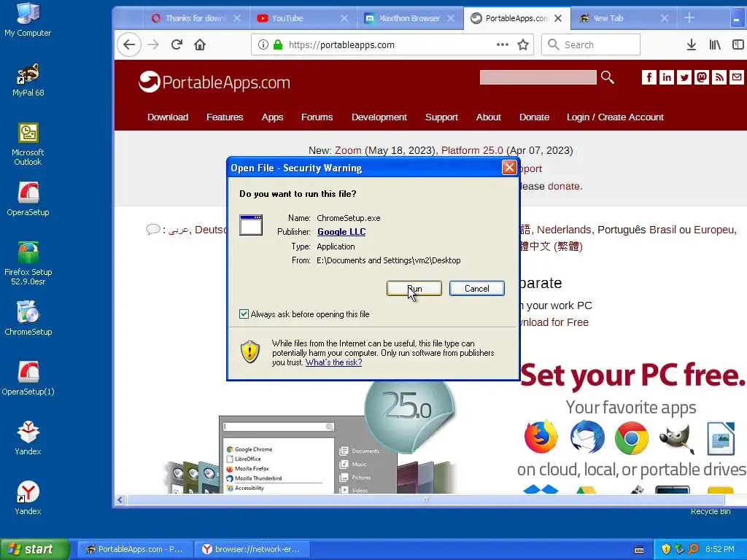The image size is (747, 560).
Task: Open page actions three-dot menu
Action: [x=502, y=44]
